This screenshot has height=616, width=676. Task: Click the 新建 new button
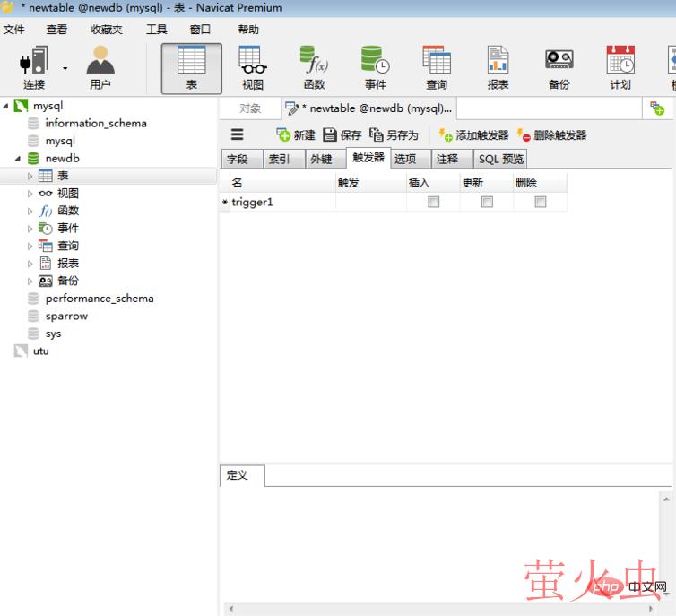coord(296,134)
